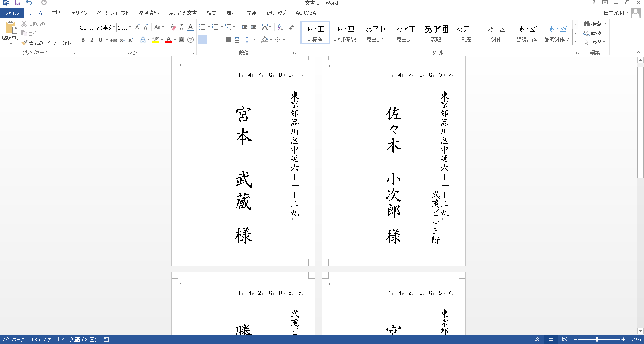Toggle Underline formatting
Screen dimensions: 644x344
click(100, 40)
